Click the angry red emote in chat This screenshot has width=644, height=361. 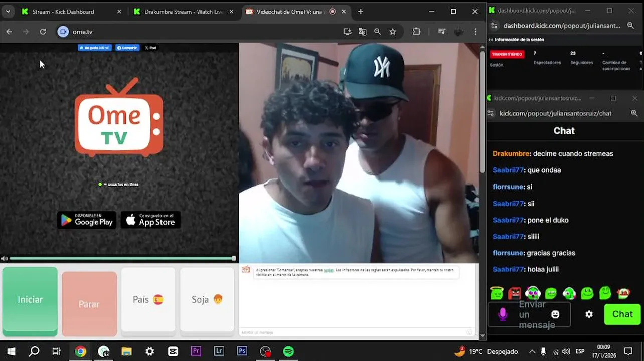[515, 293]
